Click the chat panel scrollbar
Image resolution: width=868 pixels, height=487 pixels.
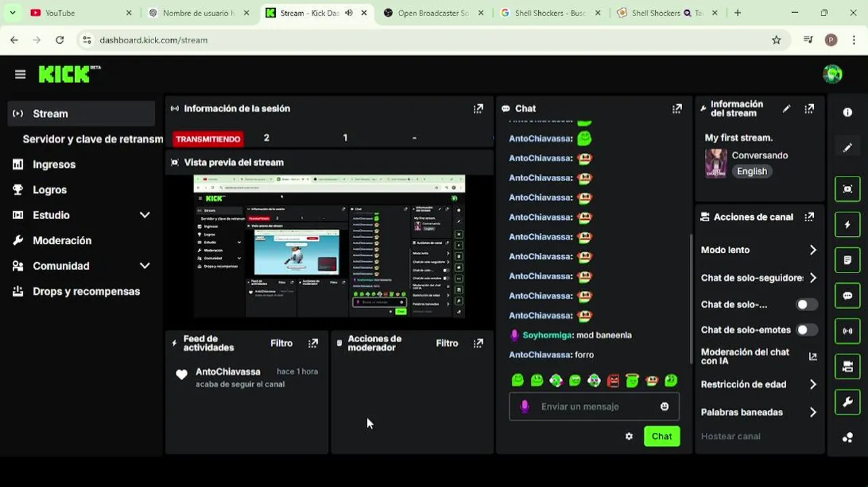690,298
